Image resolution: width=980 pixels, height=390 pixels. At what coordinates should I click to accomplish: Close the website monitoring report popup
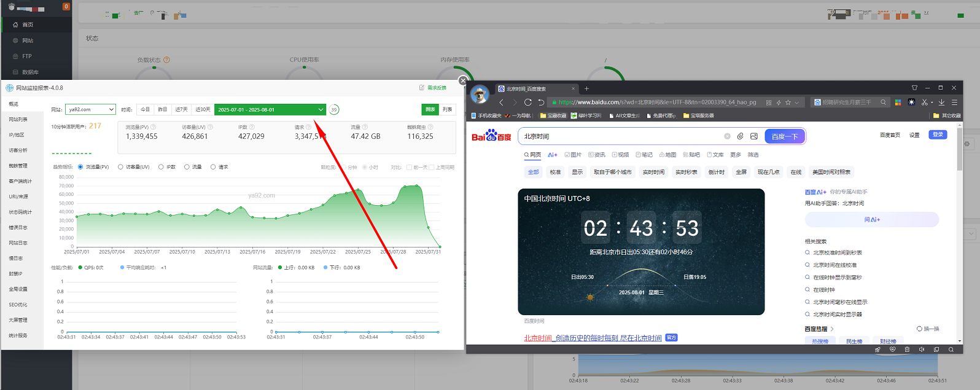pos(463,80)
